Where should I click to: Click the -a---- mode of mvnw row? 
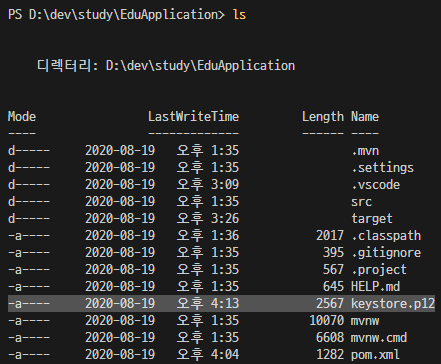29,321
